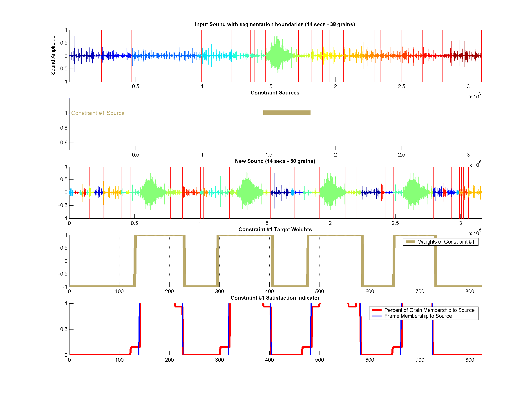Click the last blue plateau in Satisfaction Indicator plot
Image resolution: width=532 pixels, height=399 pixels.
417,304
